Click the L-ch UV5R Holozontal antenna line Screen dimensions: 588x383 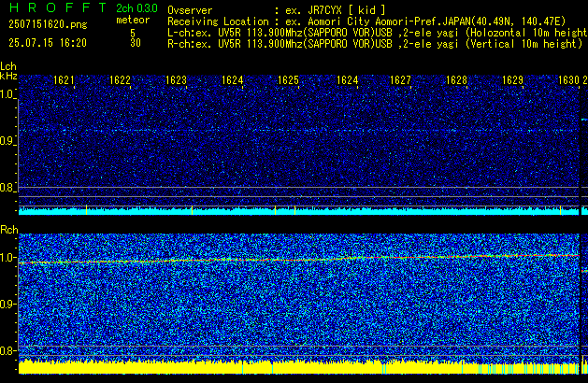[378, 33]
